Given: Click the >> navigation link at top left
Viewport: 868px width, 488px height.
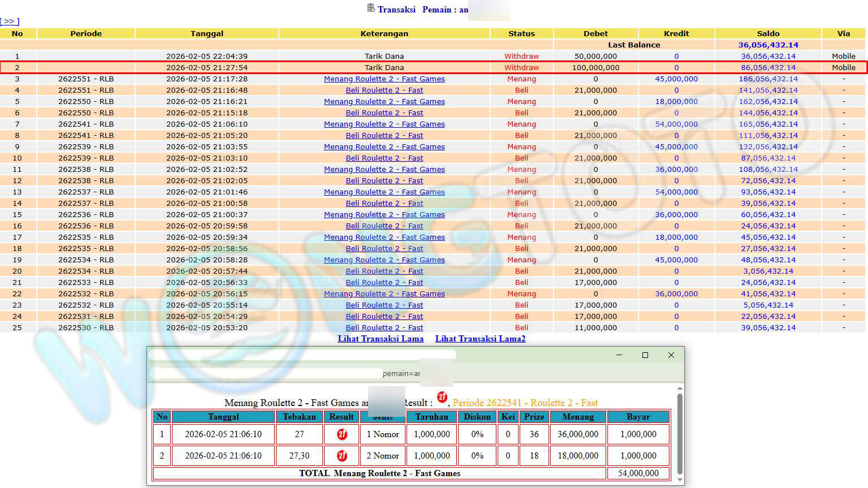Looking at the screenshot, I should 10,21.
